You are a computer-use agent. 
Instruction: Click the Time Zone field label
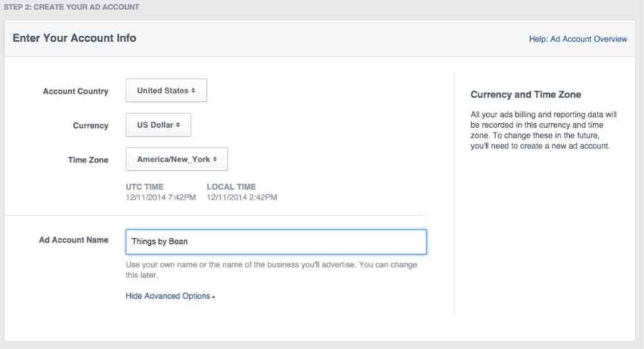[88, 160]
